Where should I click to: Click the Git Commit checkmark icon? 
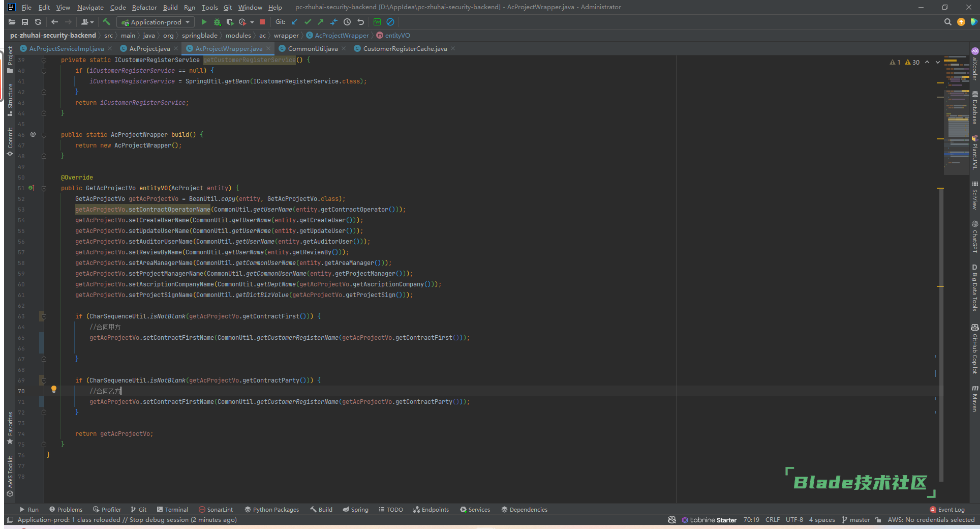click(308, 22)
